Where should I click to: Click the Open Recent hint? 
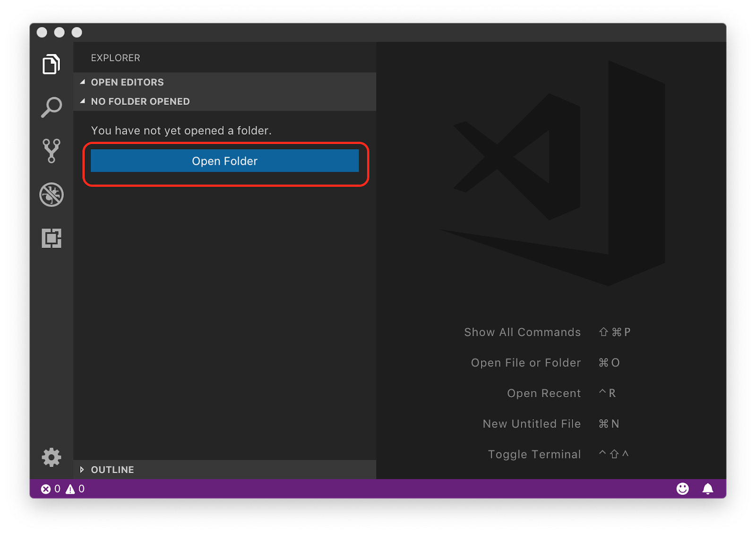click(543, 393)
